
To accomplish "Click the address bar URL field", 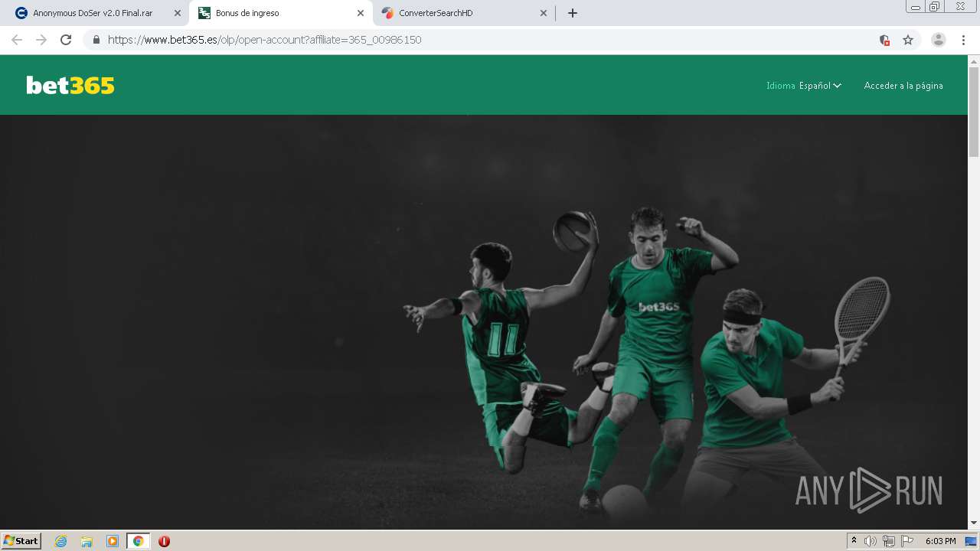I will (490, 40).
